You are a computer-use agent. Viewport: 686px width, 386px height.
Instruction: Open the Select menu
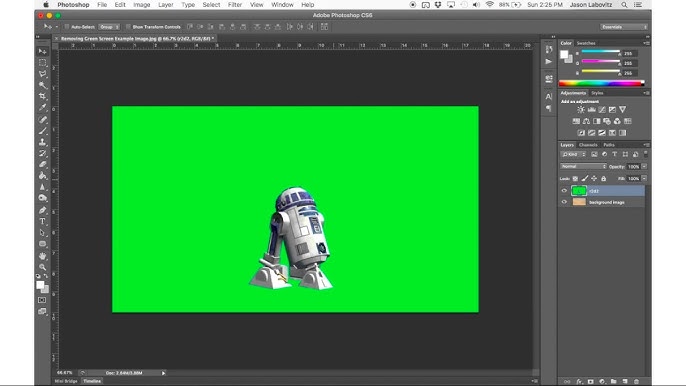pos(211,5)
